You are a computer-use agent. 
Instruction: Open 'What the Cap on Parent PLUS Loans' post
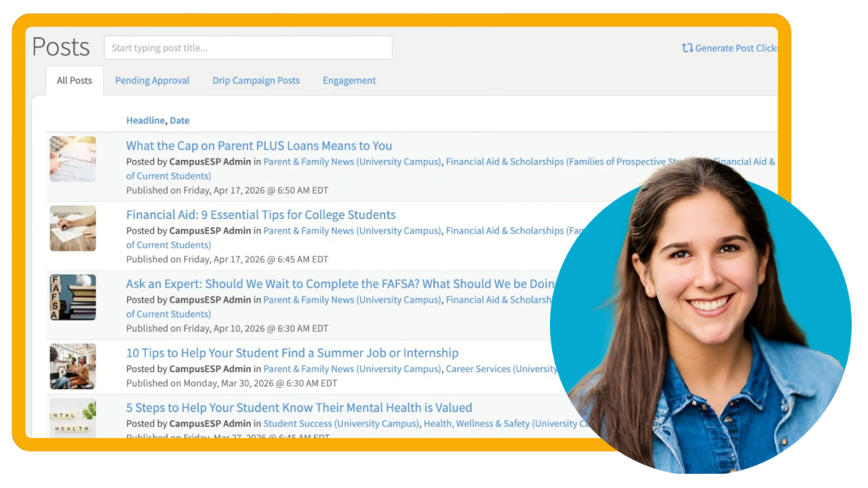pyautogui.click(x=259, y=146)
